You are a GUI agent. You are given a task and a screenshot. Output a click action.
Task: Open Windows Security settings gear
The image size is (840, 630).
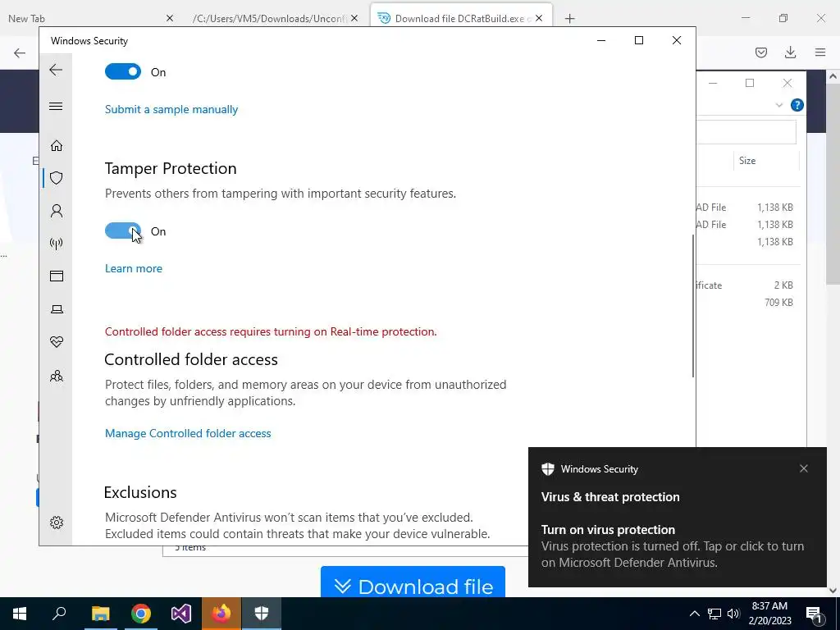click(57, 523)
